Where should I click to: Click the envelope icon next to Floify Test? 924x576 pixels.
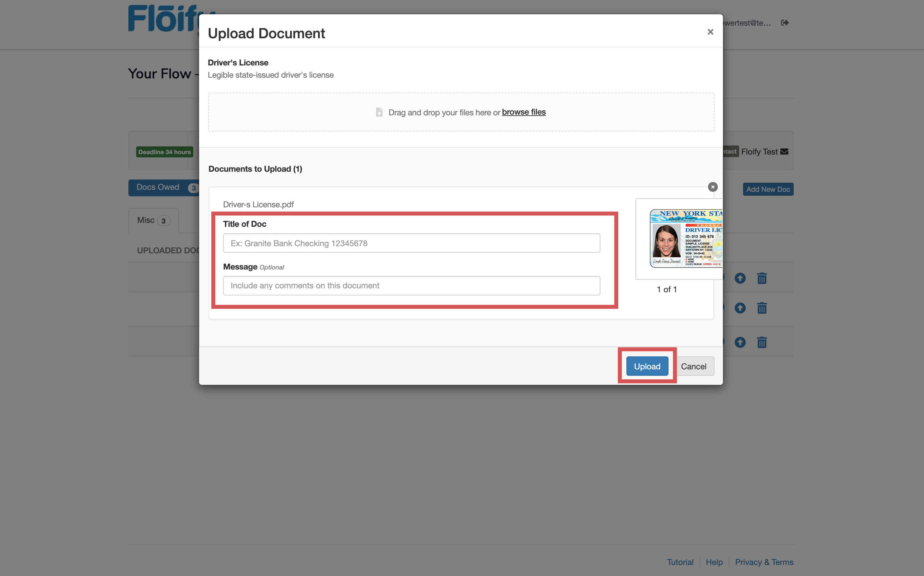coord(785,152)
